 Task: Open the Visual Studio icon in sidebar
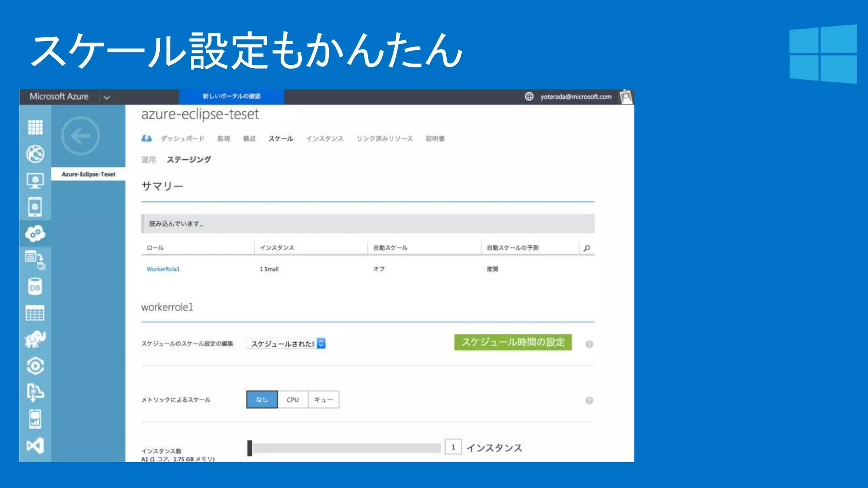pos(35,446)
